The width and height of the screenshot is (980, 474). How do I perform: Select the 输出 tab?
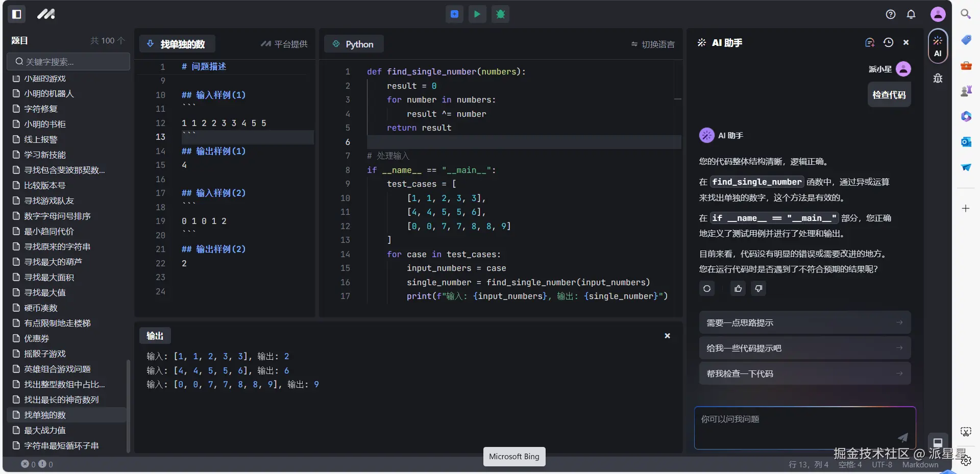point(155,336)
